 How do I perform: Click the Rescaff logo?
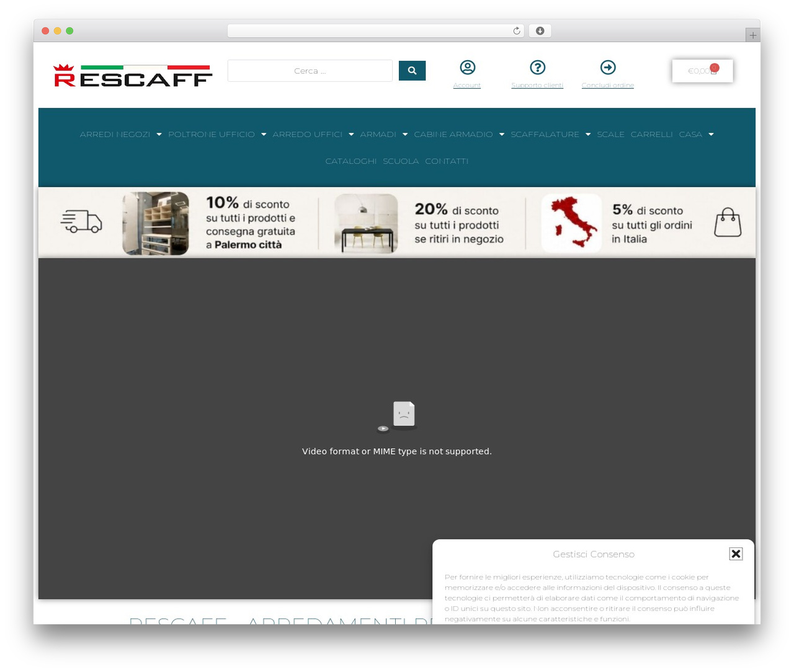pos(133,76)
